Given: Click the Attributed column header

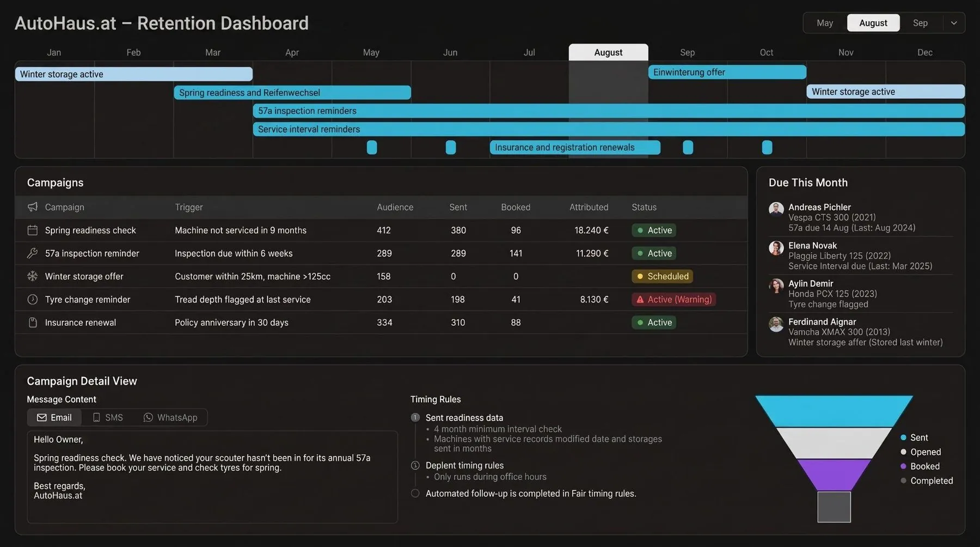Looking at the screenshot, I should (x=589, y=207).
